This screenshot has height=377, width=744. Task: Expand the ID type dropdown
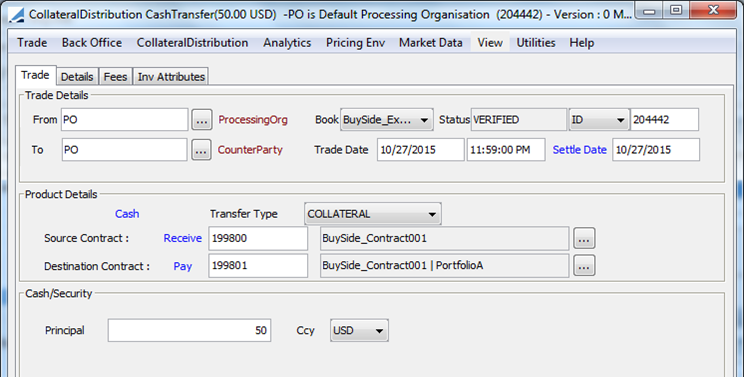point(599,120)
